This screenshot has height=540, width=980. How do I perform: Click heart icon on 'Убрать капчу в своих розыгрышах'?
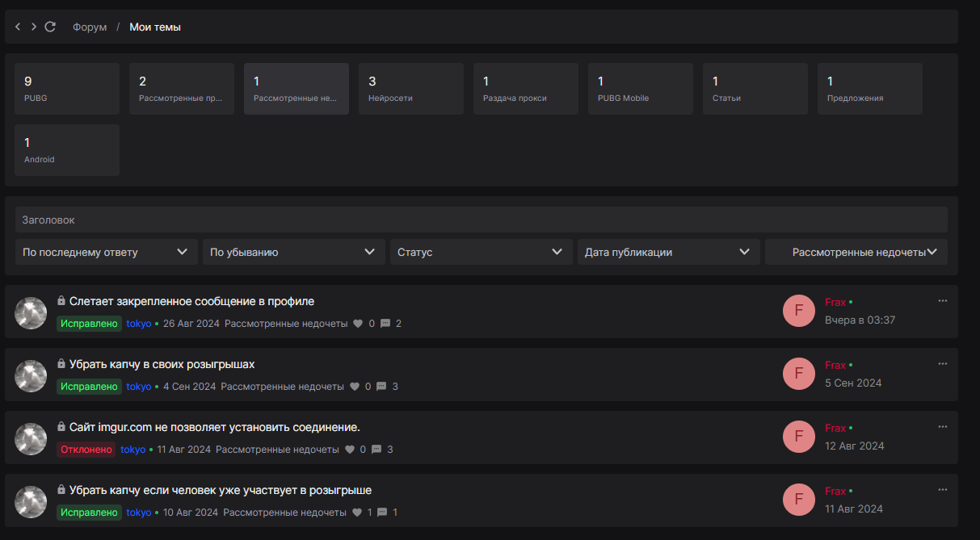pos(354,387)
